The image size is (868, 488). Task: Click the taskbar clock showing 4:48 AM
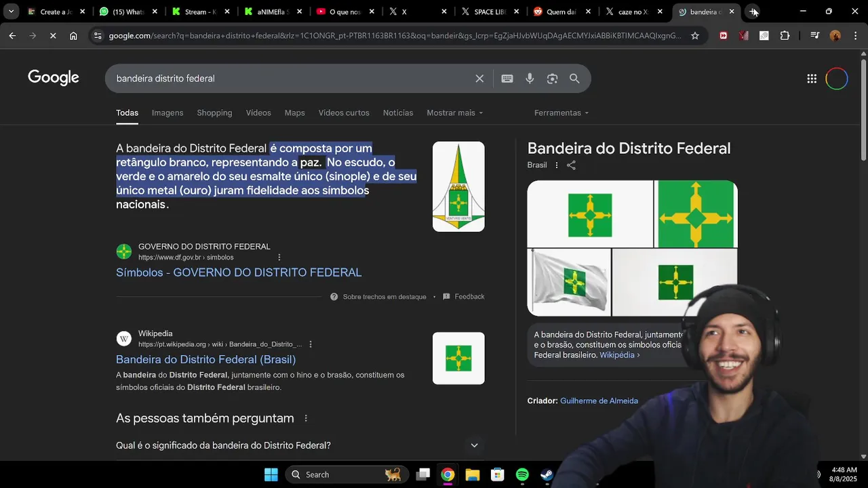(844, 474)
